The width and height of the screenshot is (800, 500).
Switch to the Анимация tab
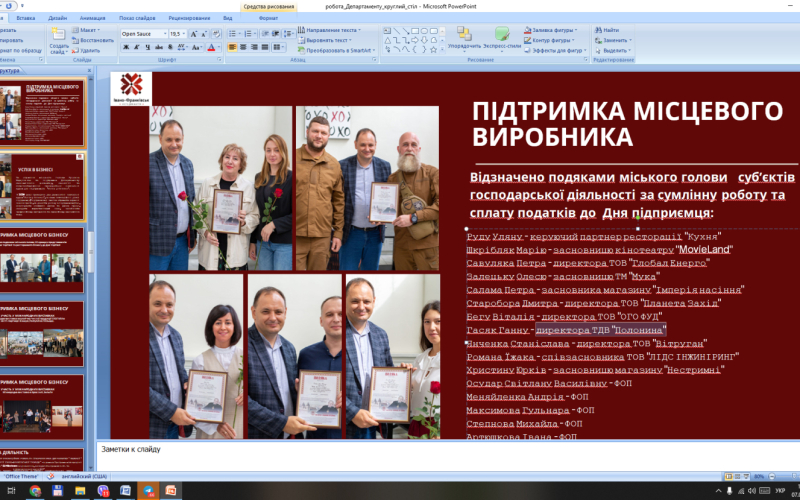tap(92, 18)
